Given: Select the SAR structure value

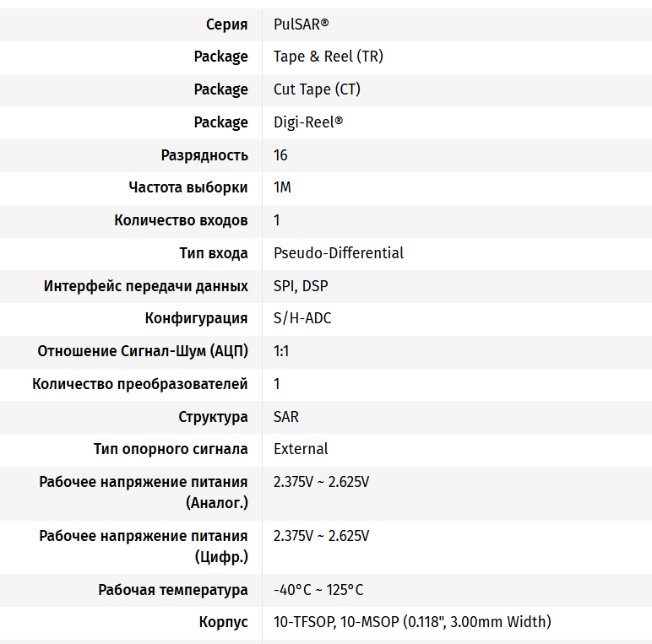Looking at the screenshot, I should (286, 417).
